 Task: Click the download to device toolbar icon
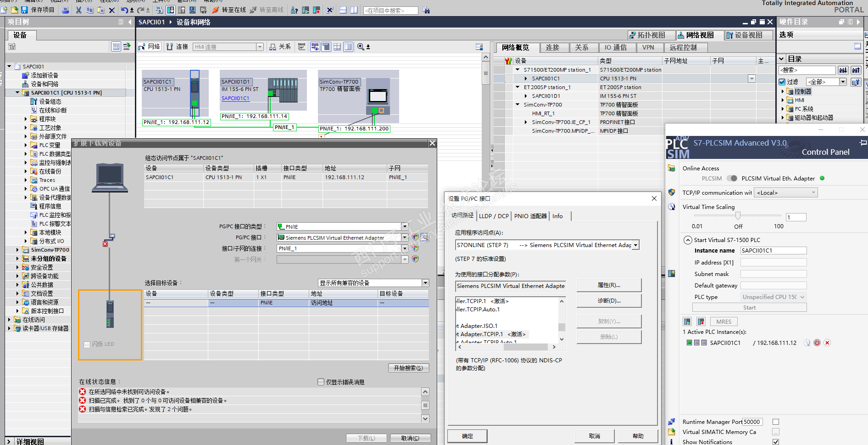(x=170, y=10)
